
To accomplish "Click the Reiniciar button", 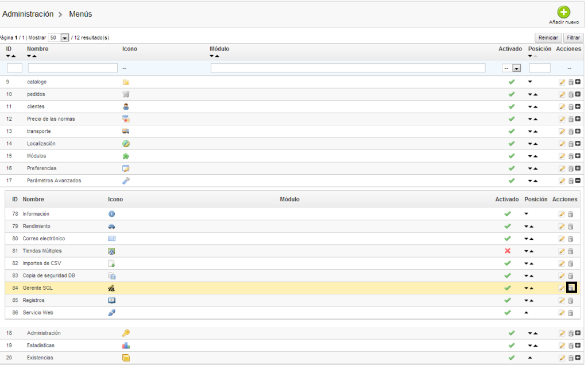I will click(x=548, y=37).
